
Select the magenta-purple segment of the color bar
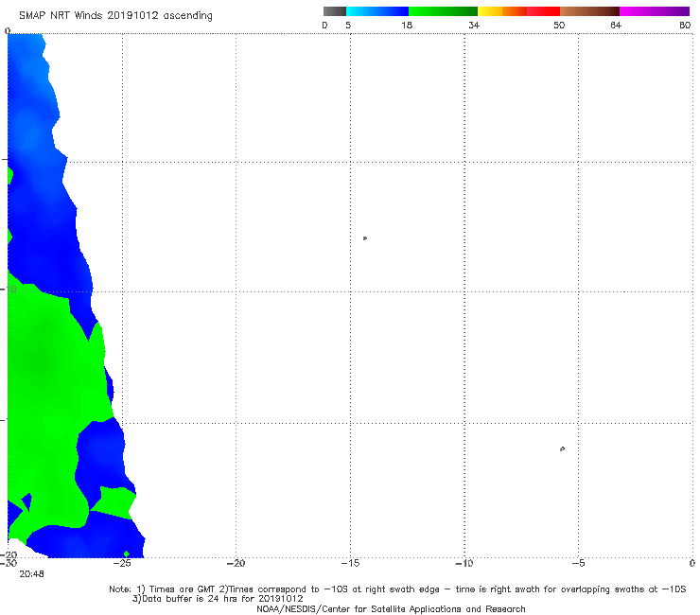pos(655,11)
